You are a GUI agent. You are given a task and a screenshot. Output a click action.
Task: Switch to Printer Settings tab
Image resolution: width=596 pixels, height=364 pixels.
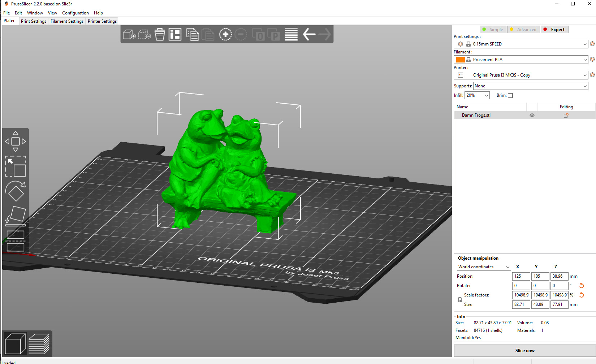pyautogui.click(x=102, y=21)
